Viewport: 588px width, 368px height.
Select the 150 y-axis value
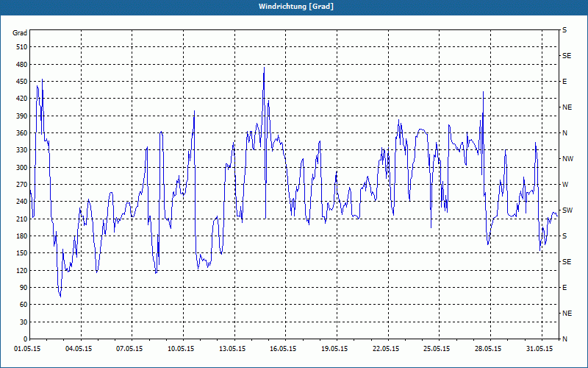coord(21,253)
